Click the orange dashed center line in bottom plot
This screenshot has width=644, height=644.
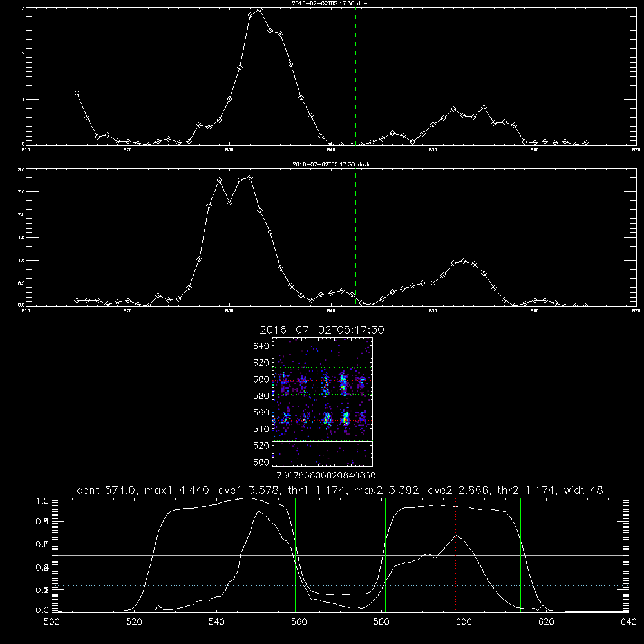tap(357, 554)
